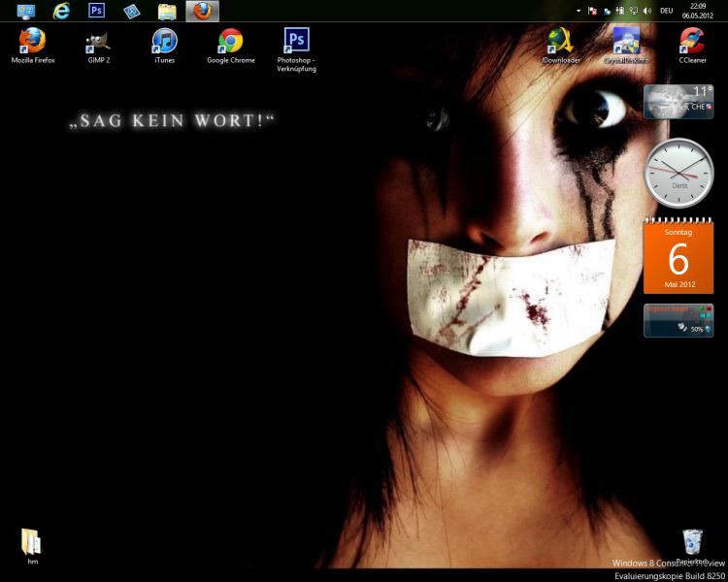Open the Mozilla Firefox desktop shortcut
728x582 pixels.
pos(32,42)
